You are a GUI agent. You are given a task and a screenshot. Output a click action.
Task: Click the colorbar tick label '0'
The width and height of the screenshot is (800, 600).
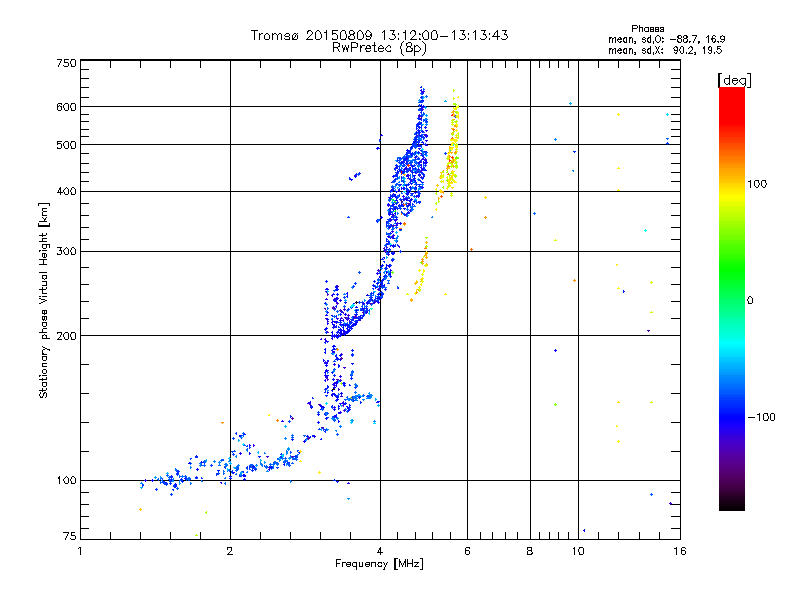click(750, 301)
